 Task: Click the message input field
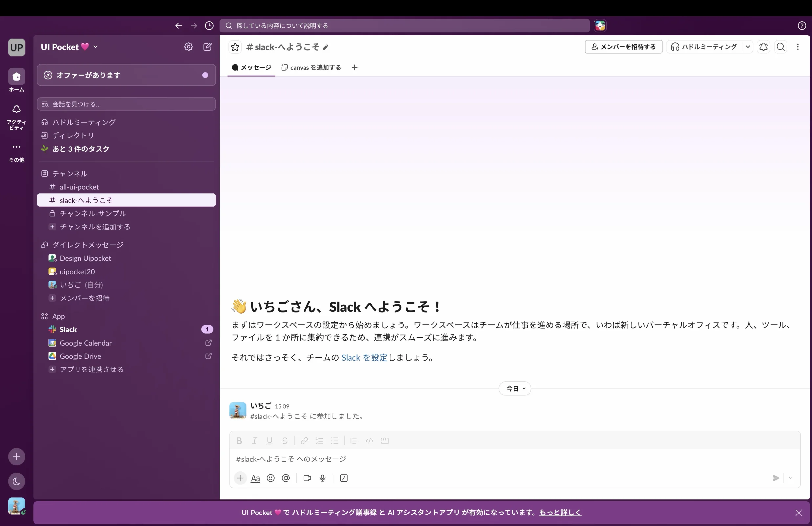pyautogui.click(x=514, y=459)
